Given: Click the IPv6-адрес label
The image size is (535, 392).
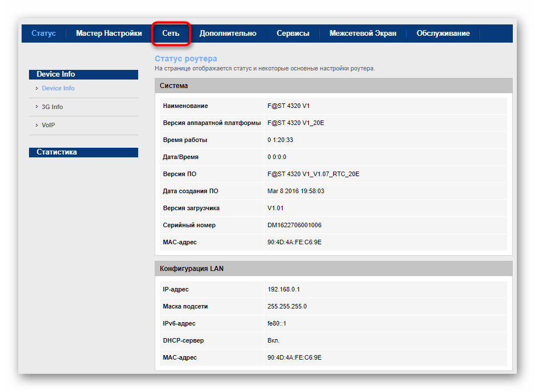Looking at the screenshot, I should coord(179,323).
